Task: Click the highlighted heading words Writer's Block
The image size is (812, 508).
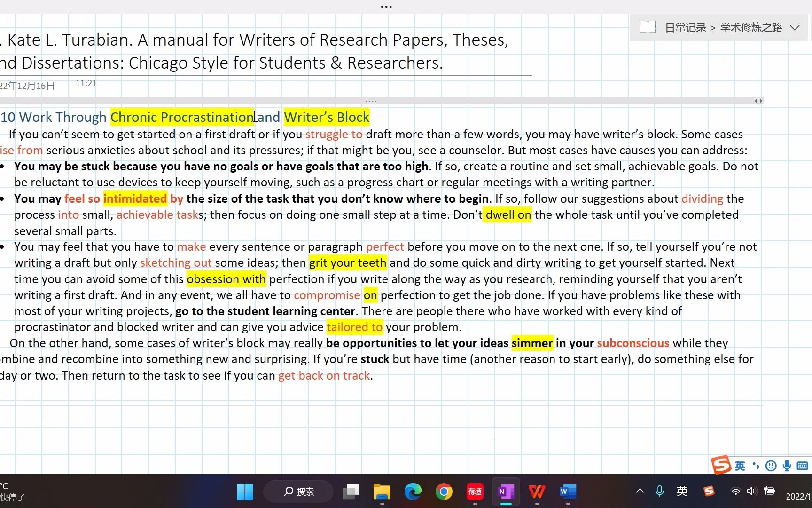Action: [327, 117]
